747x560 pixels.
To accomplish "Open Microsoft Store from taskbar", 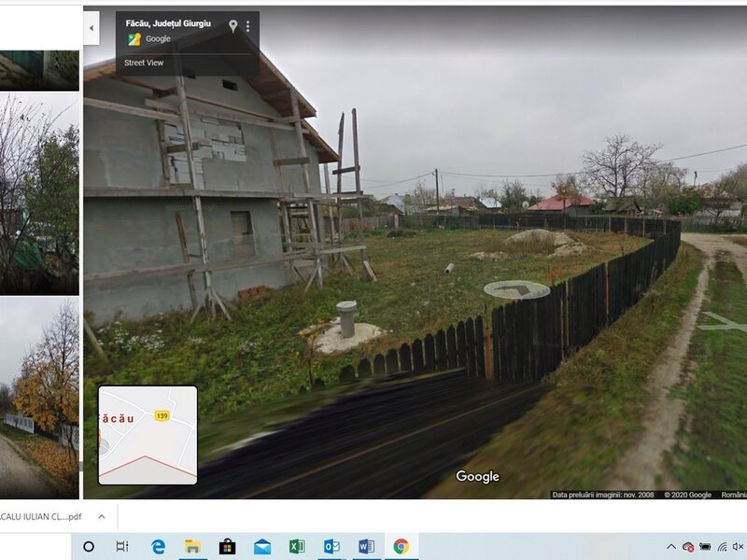I will tap(227, 546).
